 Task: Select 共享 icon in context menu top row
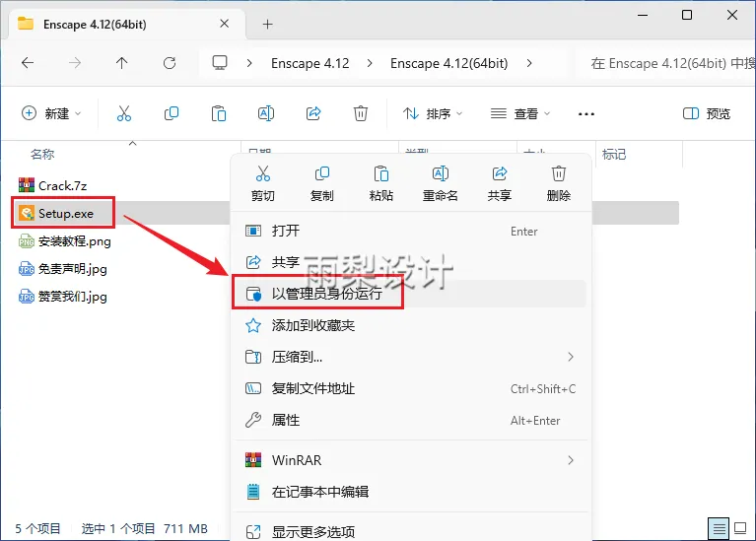coord(500,183)
